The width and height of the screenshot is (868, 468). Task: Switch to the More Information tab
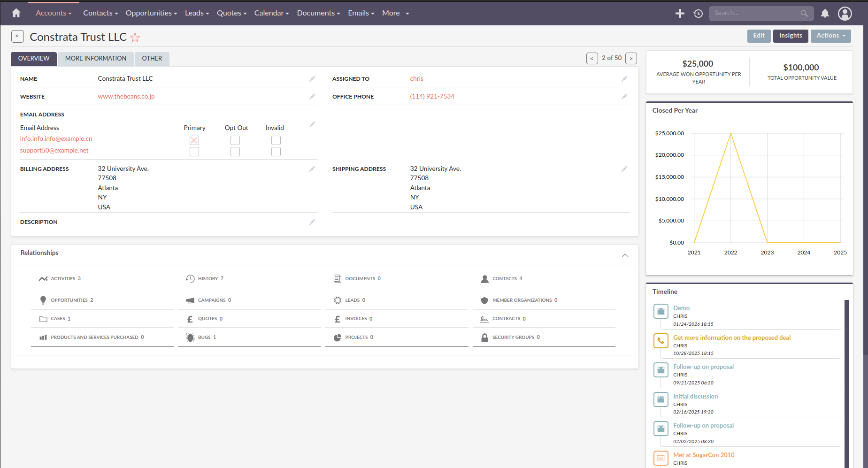pyautogui.click(x=96, y=59)
